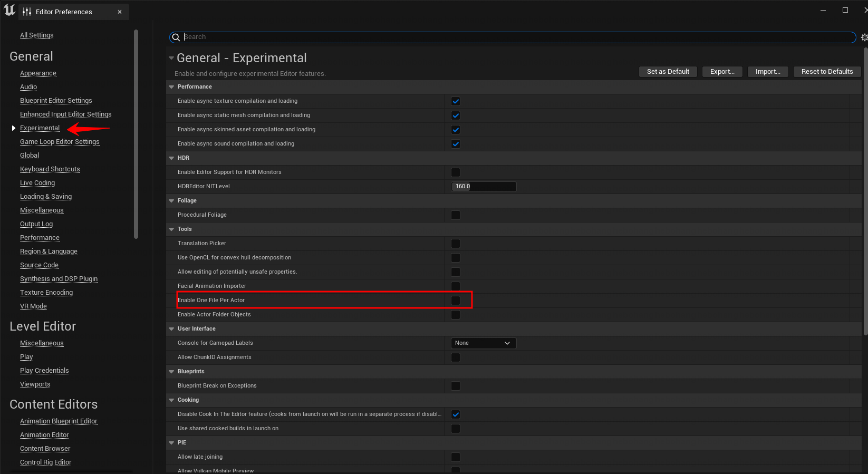Enable Actor Folder Objects checkbox

[456, 315]
